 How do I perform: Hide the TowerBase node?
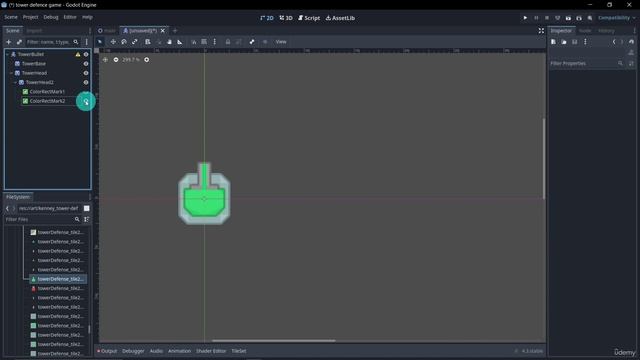tap(86, 64)
